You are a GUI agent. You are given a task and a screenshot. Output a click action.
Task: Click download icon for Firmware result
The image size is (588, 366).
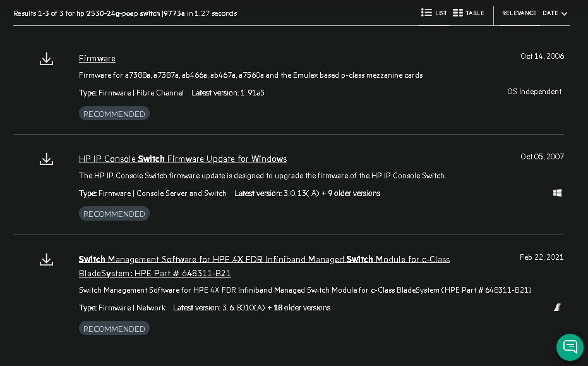point(46,59)
